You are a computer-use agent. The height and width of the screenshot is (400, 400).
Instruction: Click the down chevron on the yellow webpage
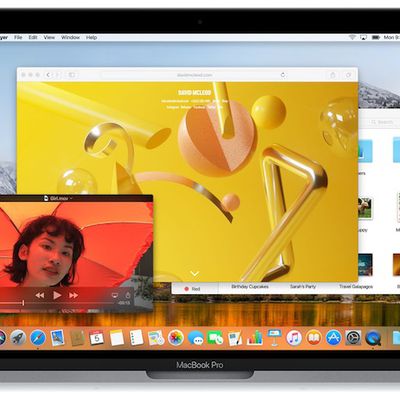pyautogui.click(x=195, y=274)
